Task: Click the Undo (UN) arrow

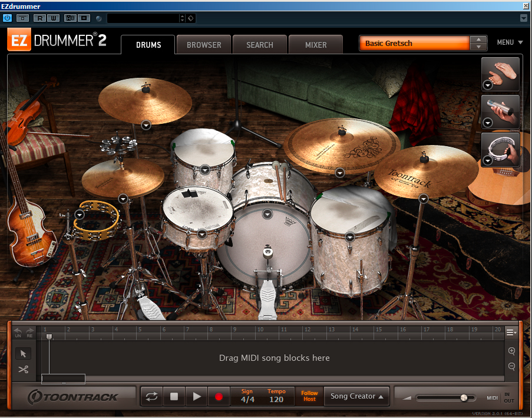Action: pos(18,333)
